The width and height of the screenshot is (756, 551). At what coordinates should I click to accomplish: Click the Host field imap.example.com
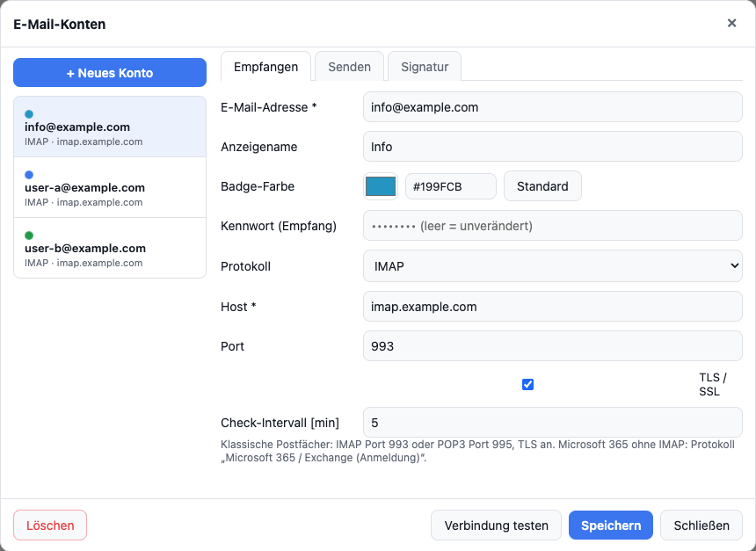(553, 307)
